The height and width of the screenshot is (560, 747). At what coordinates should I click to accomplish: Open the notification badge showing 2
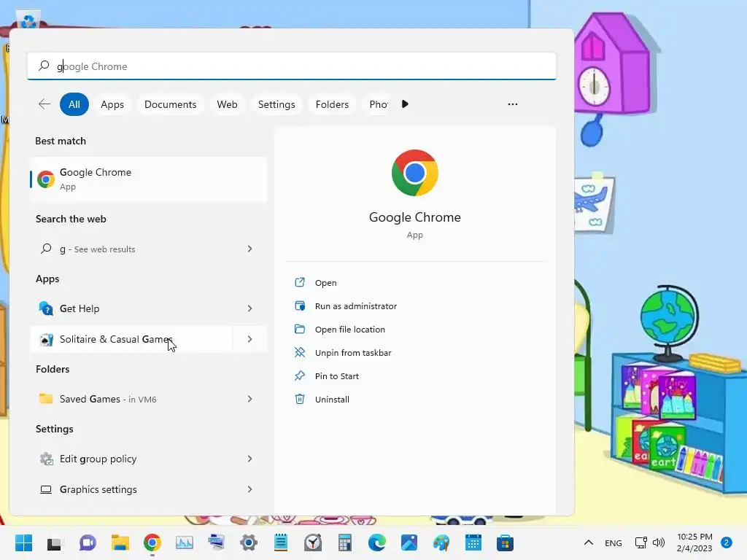coord(726,542)
